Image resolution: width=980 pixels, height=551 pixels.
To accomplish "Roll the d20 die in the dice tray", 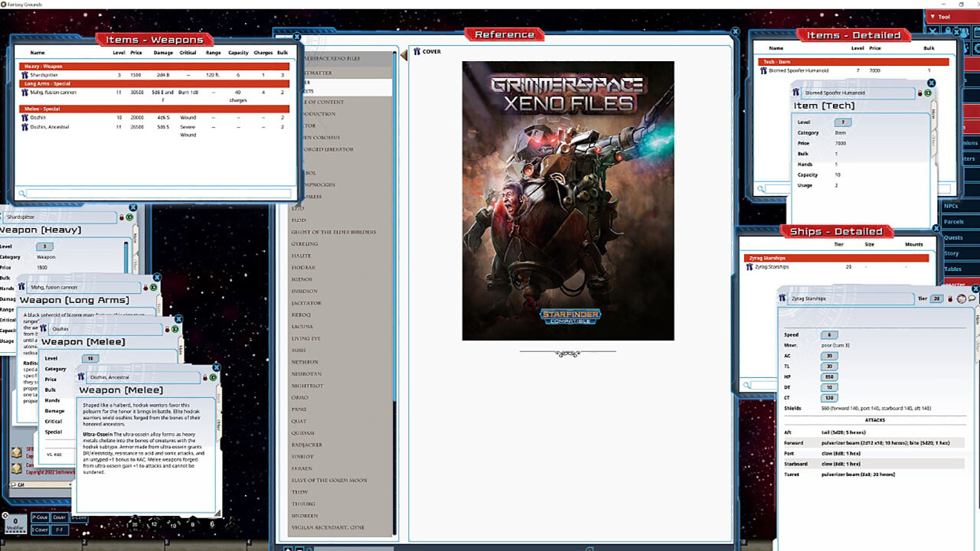I will tap(135, 523).
